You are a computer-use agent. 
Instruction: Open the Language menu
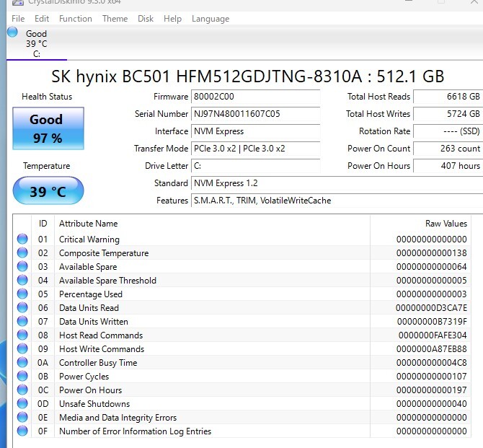point(211,19)
